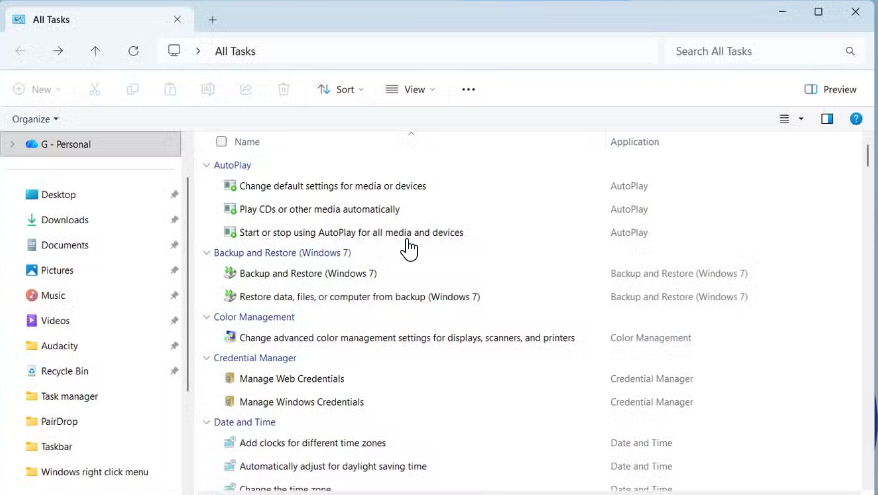Open Manage Web Credentials
The height and width of the screenshot is (495, 878).
click(291, 379)
